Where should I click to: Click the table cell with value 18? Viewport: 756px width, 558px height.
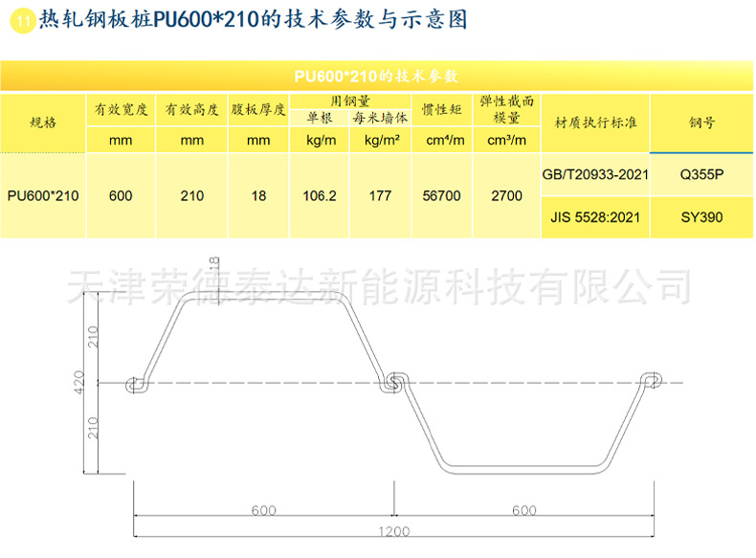click(x=258, y=196)
